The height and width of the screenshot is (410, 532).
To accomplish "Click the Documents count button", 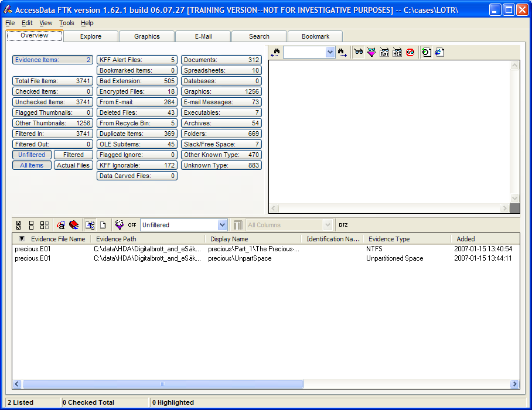I will point(221,60).
